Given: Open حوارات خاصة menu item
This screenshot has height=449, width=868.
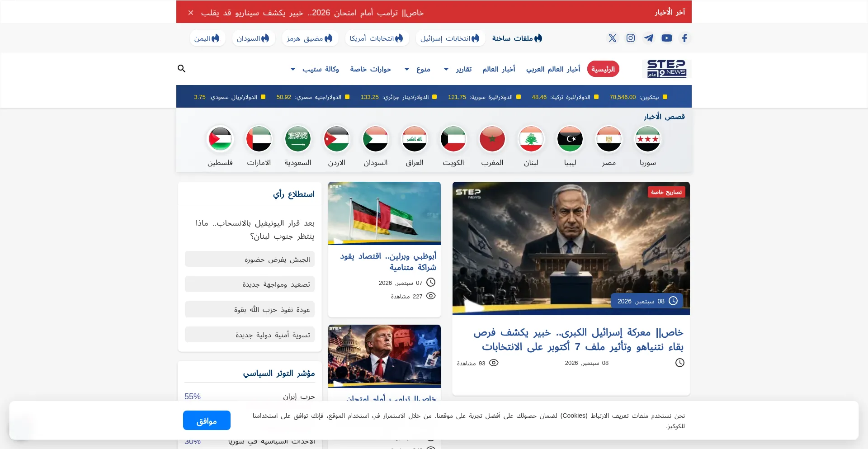Looking at the screenshot, I should coord(371,69).
